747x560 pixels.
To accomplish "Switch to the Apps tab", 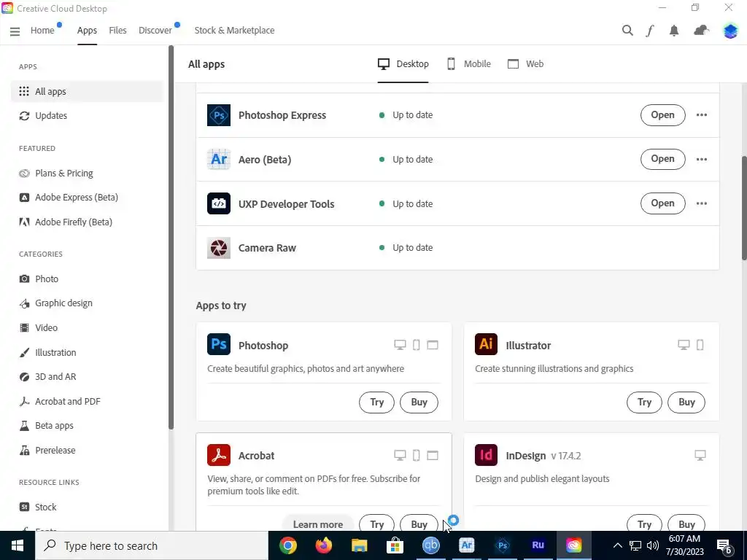I will click(x=87, y=31).
